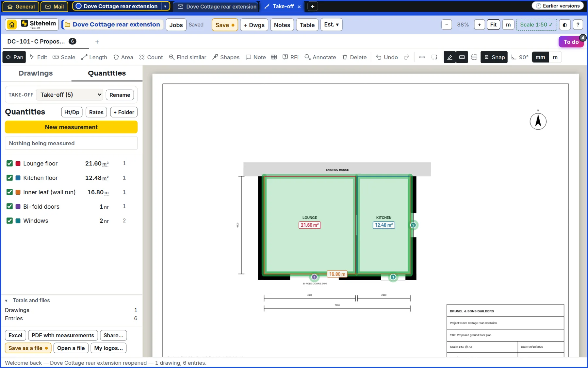Click the Rename button

[x=120, y=95]
